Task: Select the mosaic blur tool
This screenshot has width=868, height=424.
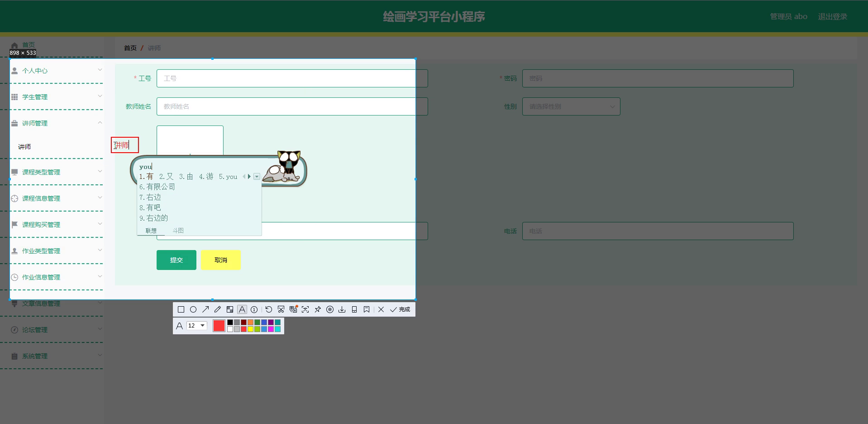Action: [x=230, y=309]
